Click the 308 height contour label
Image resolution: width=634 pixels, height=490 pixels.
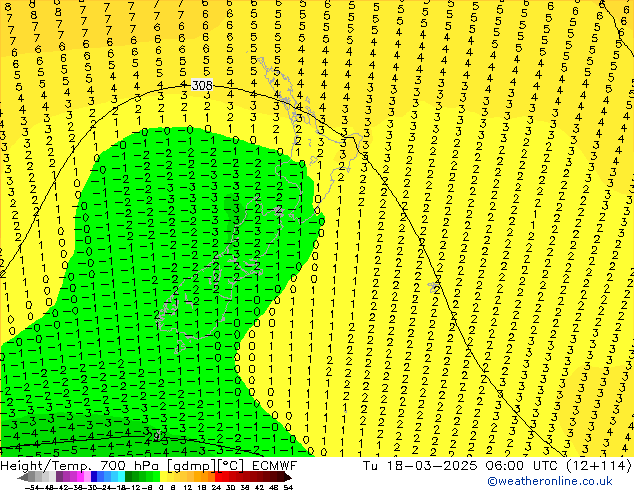pos(202,85)
